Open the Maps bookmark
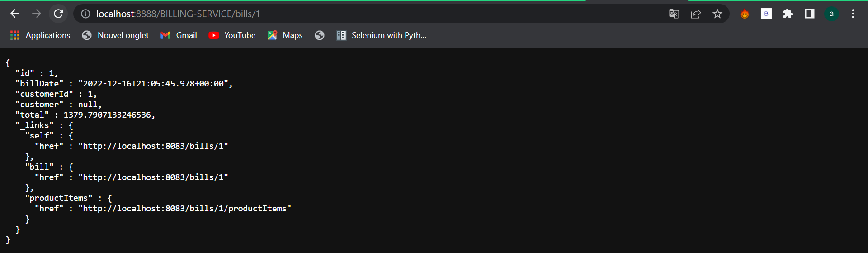Screen dimensions: 868x253 [285, 35]
